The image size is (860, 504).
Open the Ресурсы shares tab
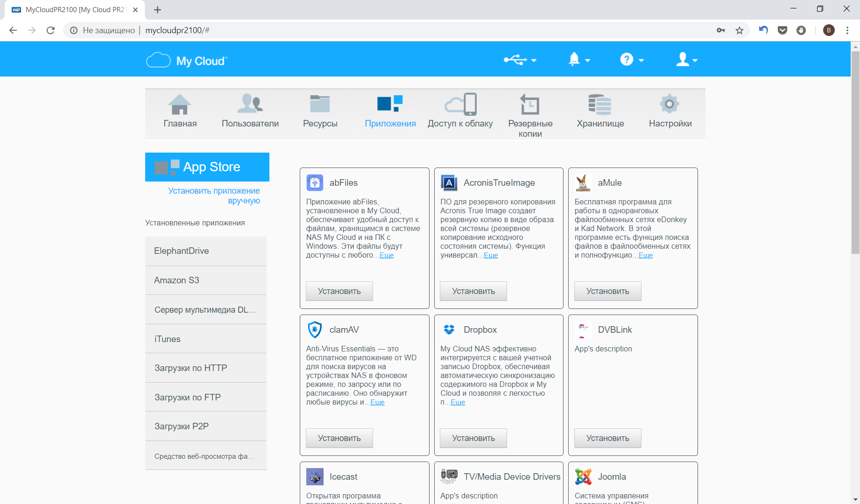click(x=320, y=111)
